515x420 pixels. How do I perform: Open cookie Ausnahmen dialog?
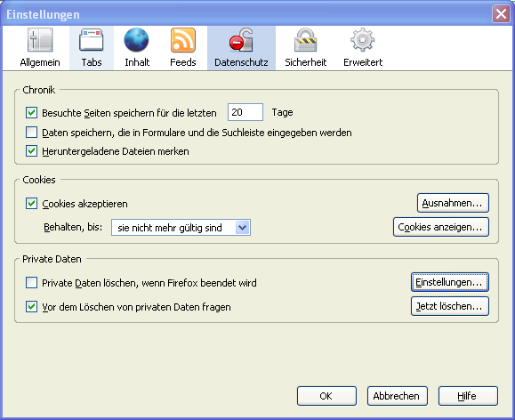tap(453, 203)
